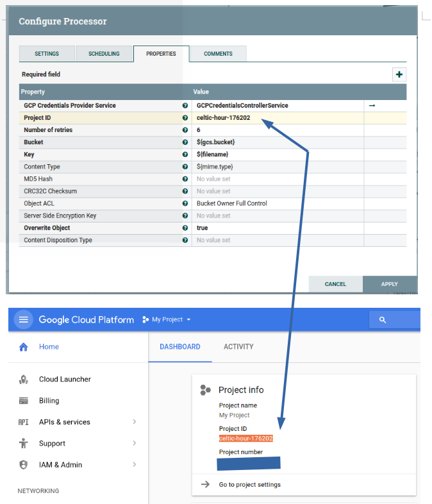The height and width of the screenshot is (504, 432).
Task: Click the IAM & Admin shield icon
Action: click(24, 465)
